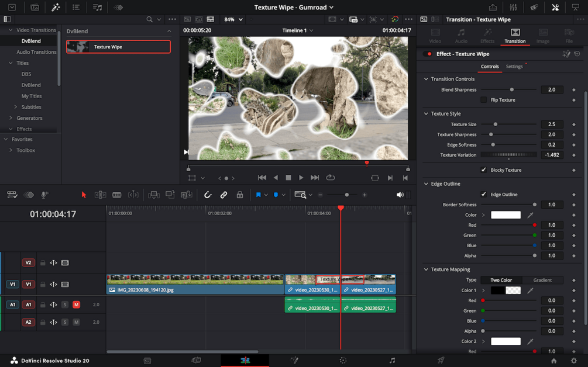Toggle loop playback in viewer transport

(x=331, y=178)
